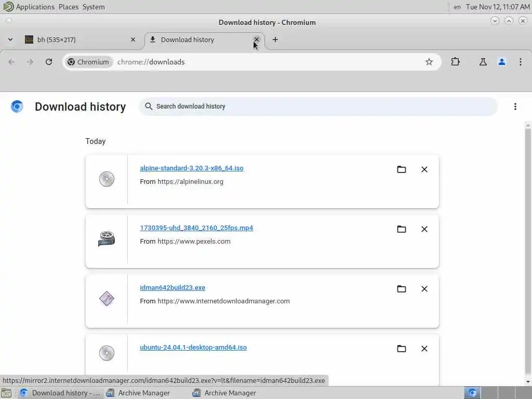Open Chrome Labs flask icon
Viewport: 532px width, 399px height.
click(x=483, y=62)
